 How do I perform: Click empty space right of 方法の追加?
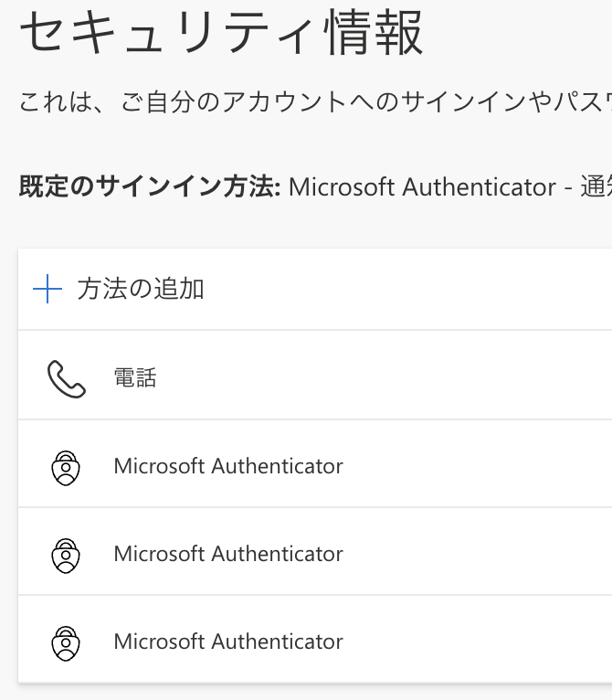pos(411,291)
